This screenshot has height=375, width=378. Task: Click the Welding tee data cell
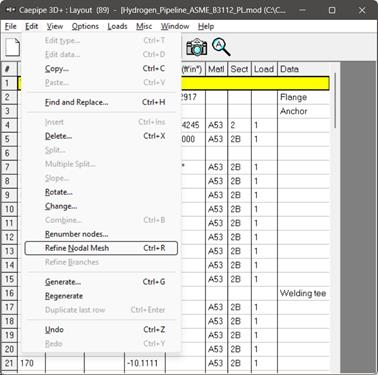click(303, 293)
